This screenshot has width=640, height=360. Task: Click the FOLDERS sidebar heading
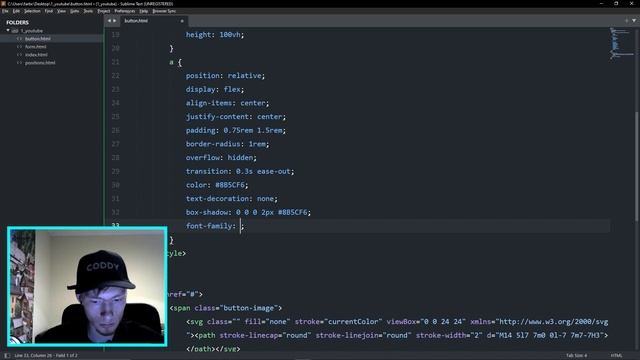17,22
